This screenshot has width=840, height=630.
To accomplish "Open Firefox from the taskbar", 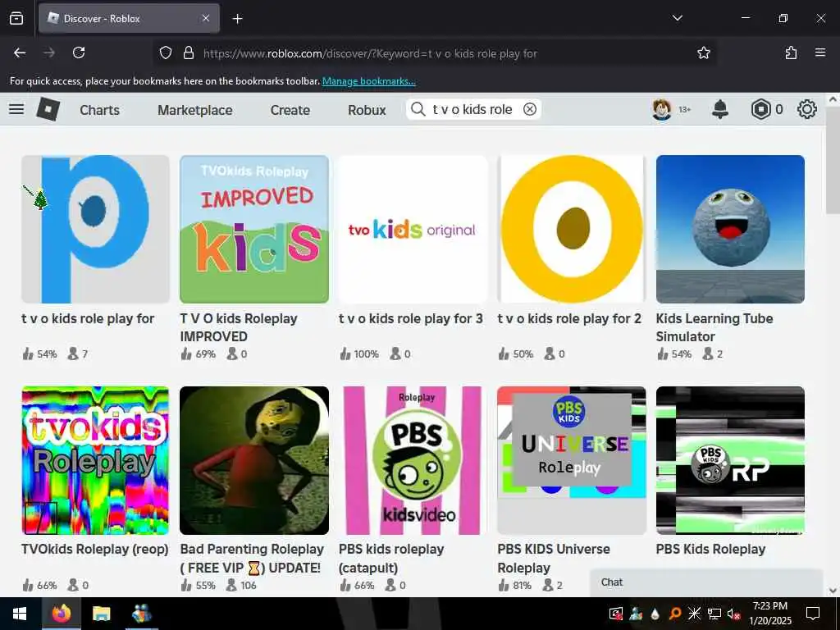I will (x=61, y=614).
